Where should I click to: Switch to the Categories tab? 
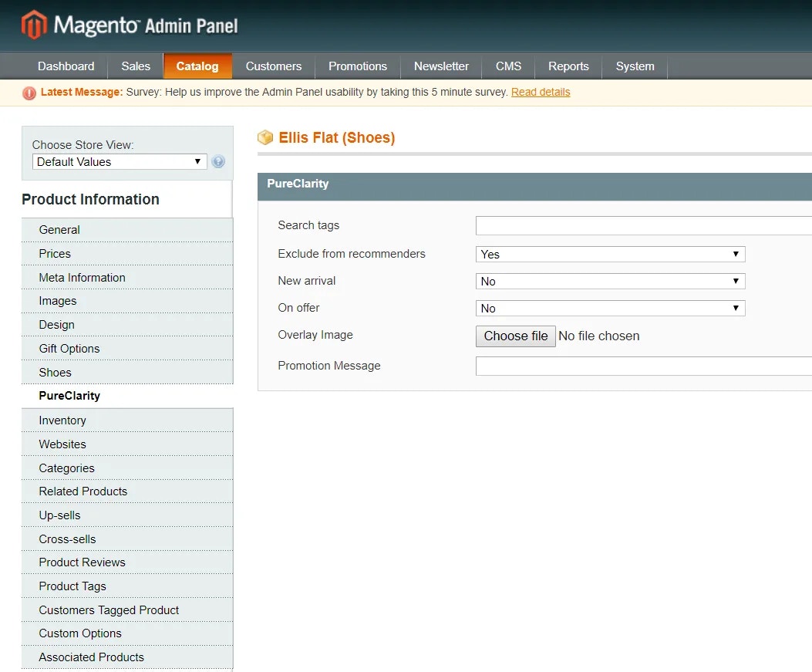(127, 468)
